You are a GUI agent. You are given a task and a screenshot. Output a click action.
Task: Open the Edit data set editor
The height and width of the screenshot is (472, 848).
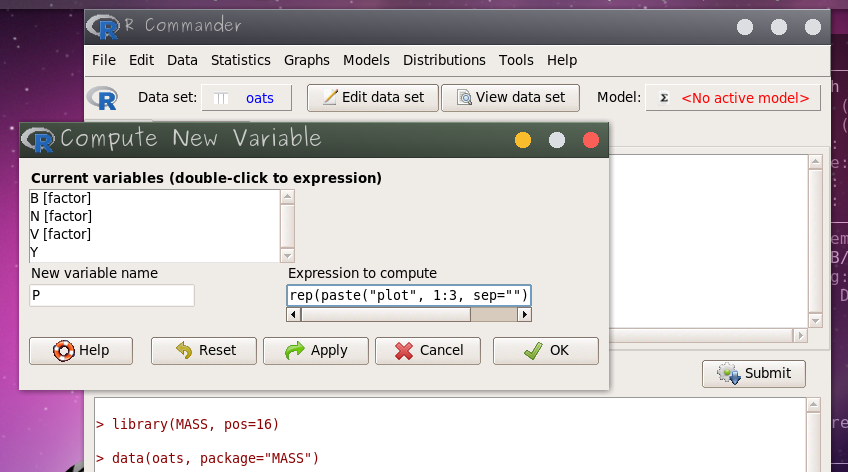coord(372,97)
